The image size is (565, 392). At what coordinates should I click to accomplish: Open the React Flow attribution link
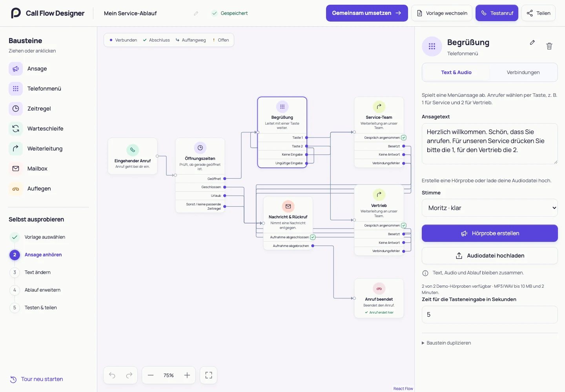point(403,389)
